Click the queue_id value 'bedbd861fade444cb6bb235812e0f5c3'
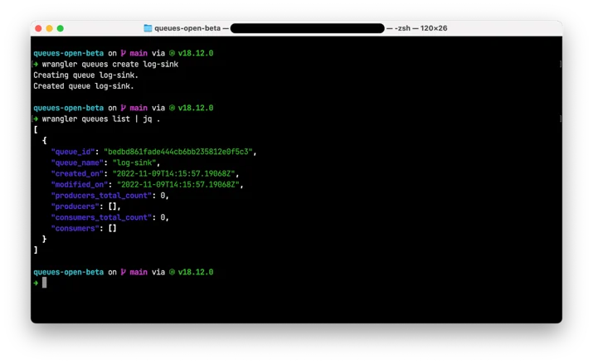593x364 pixels. click(178, 152)
